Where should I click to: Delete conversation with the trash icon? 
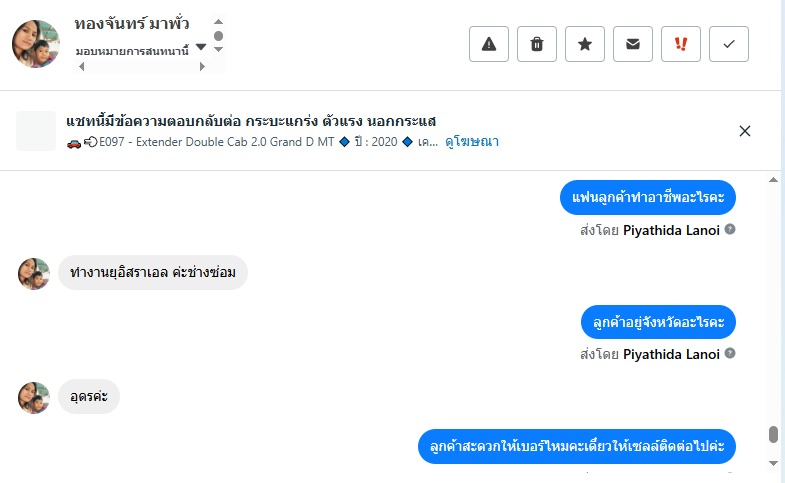pos(537,44)
